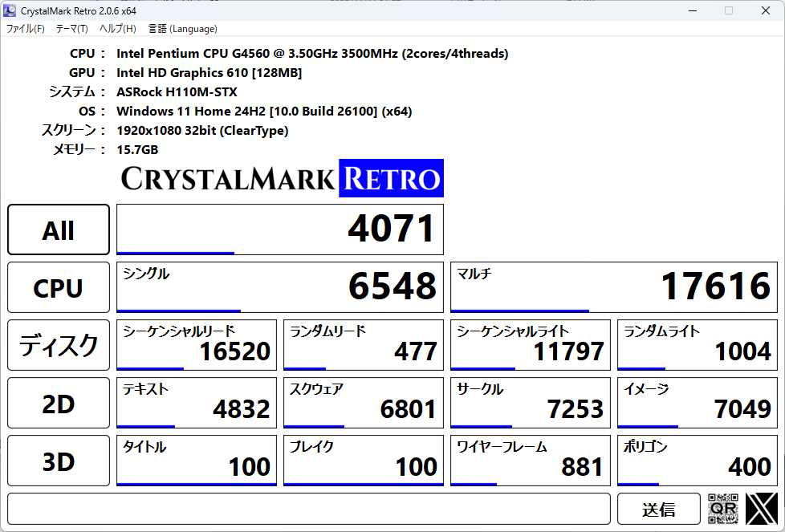Click the QR code icon
Image resolution: width=785 pixels, height=532 pixels.
pos(722,509)
